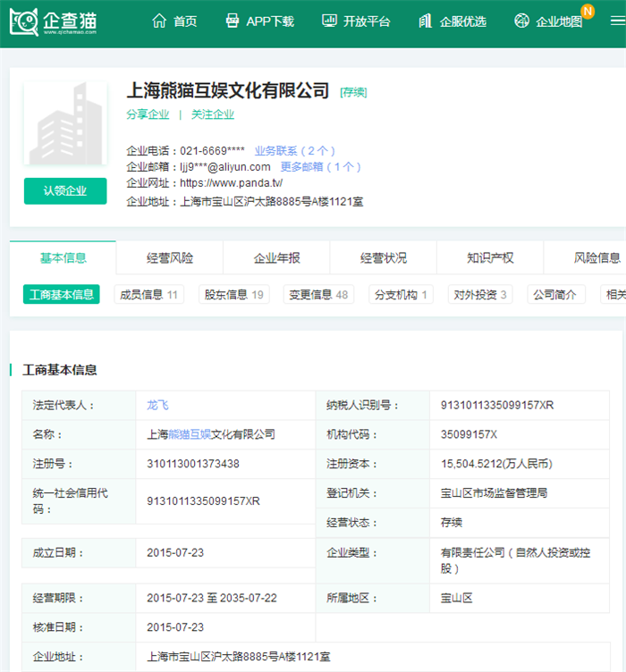626x672 pixels.
Task: Click registration number 310113001373438
Action: click(193, 464)
